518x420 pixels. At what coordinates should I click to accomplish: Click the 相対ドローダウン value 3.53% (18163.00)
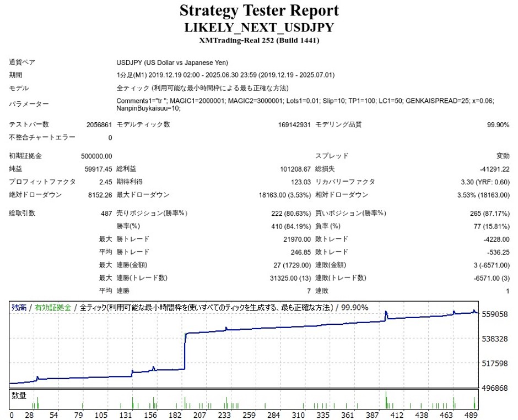pos(483,195)
